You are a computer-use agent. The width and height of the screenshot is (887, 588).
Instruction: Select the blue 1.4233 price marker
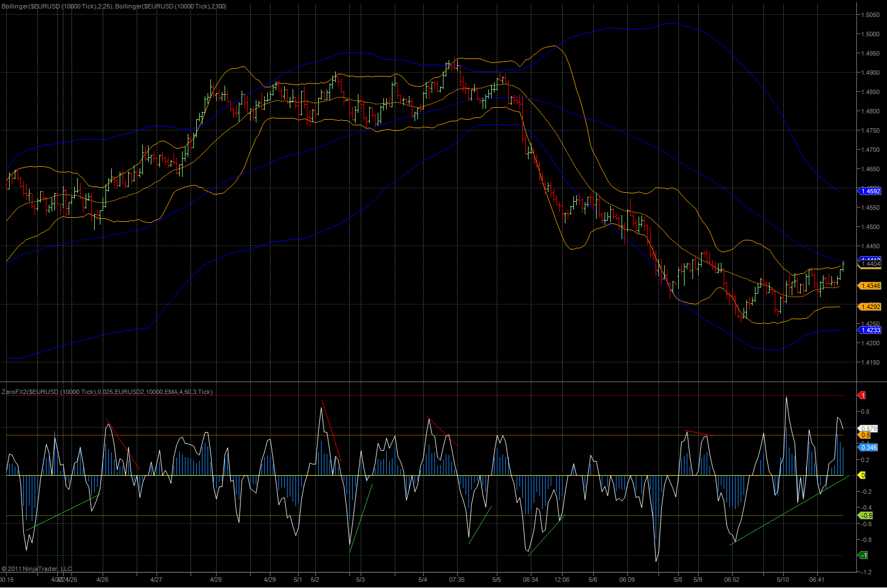pos(870,330)
